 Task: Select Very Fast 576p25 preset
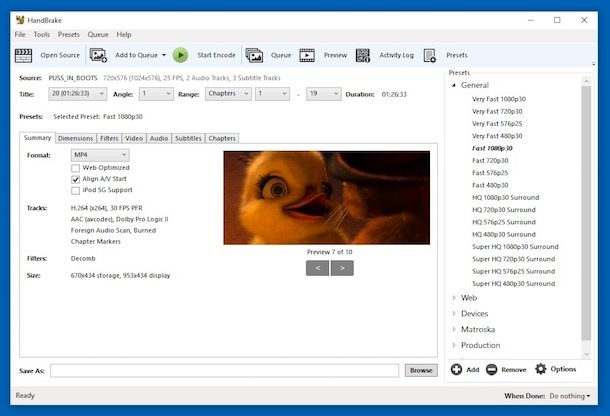(497, 124)
